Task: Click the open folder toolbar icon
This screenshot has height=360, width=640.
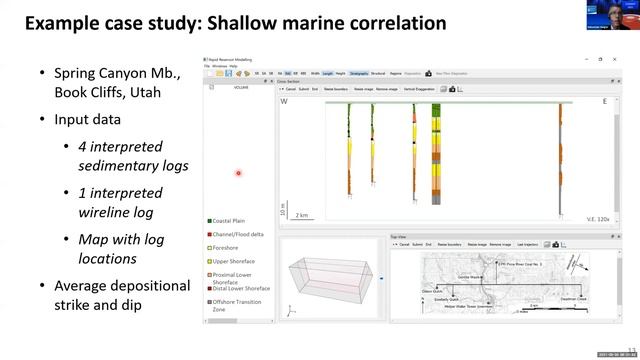Action: pos(220,73)
